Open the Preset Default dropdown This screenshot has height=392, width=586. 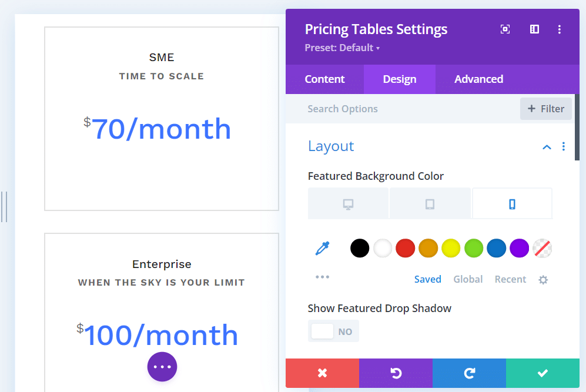tap(342, 48)
